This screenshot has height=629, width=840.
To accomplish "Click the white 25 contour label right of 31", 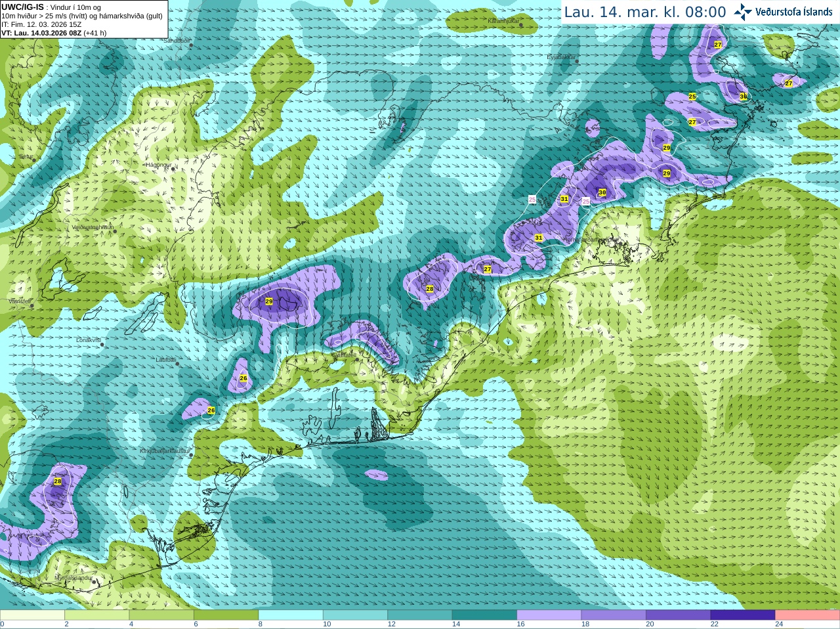I will pos(586,202).
